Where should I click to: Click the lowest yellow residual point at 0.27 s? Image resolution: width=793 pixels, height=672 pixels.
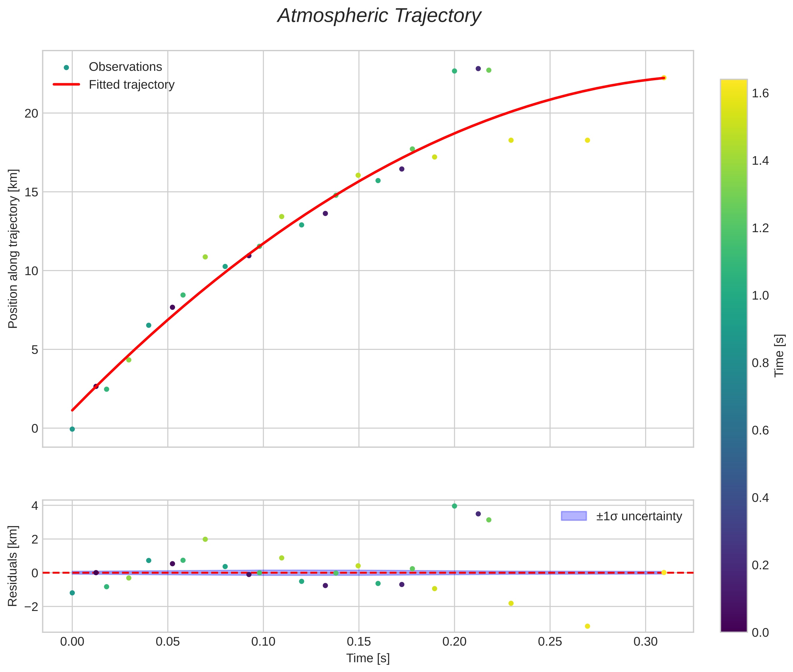pyautogui.click(x=587, y=626)
